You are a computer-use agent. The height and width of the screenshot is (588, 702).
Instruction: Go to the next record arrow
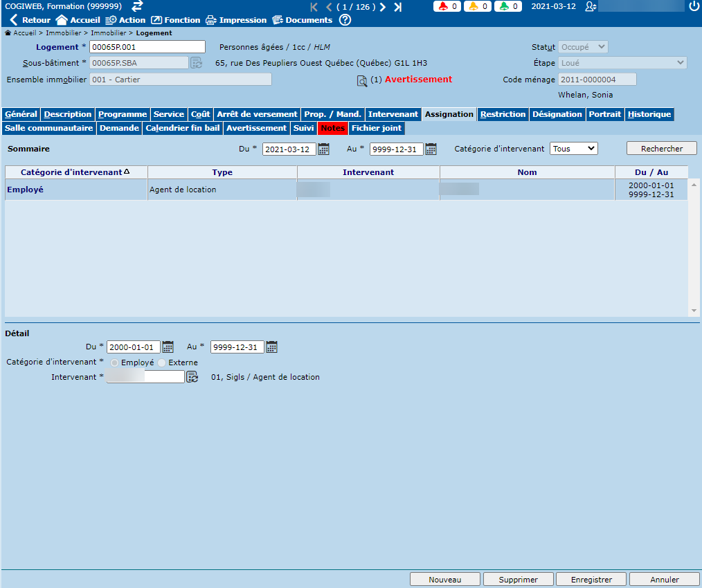click(383, 7)
